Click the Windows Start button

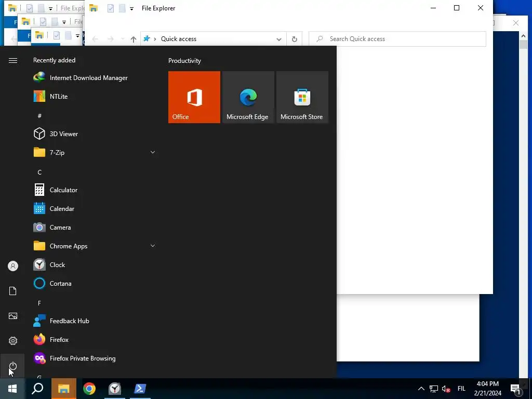(x=12, y=389)
